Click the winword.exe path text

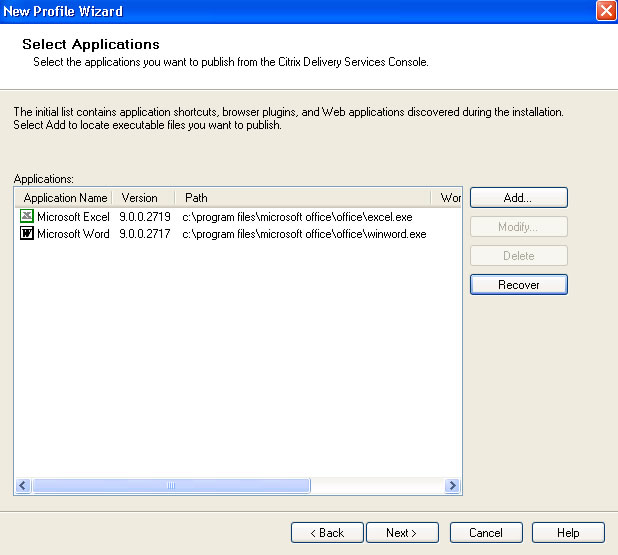coord(304,234)
